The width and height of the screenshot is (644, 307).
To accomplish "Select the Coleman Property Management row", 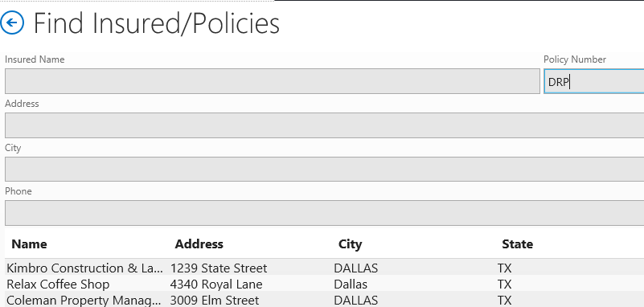I will (x=325, y=300).
